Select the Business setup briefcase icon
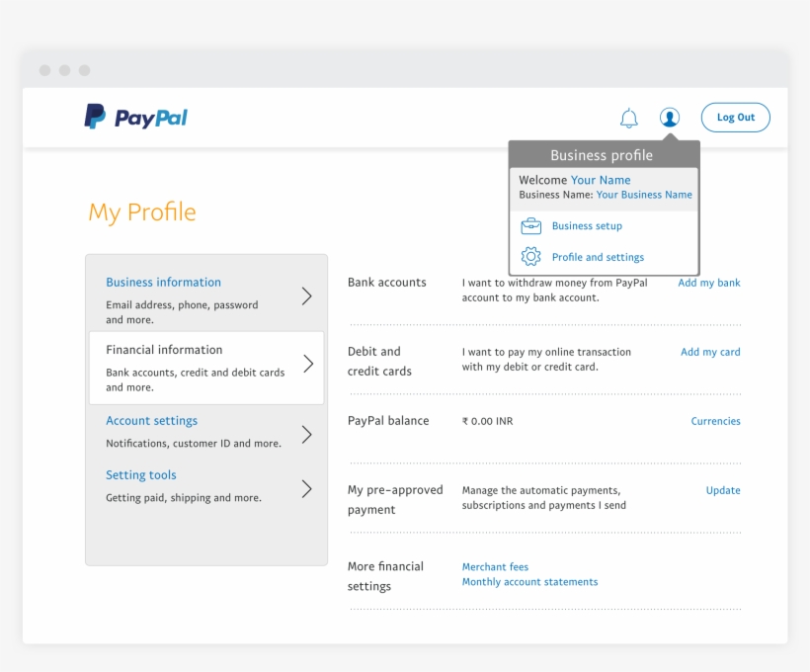This screenshot has width=810, height=672. [x=531, y=225]
